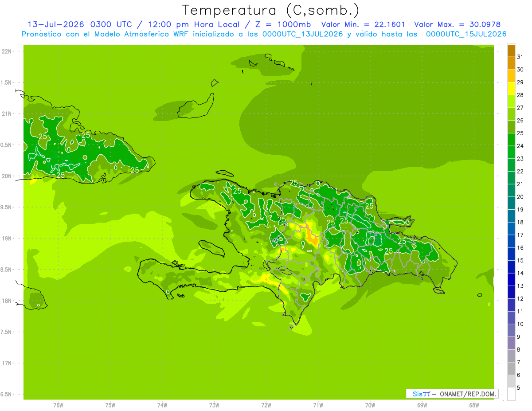
Task: Pick the legend color band between 11 and 12
Action: pyautogui.click(x=511, y=305)
